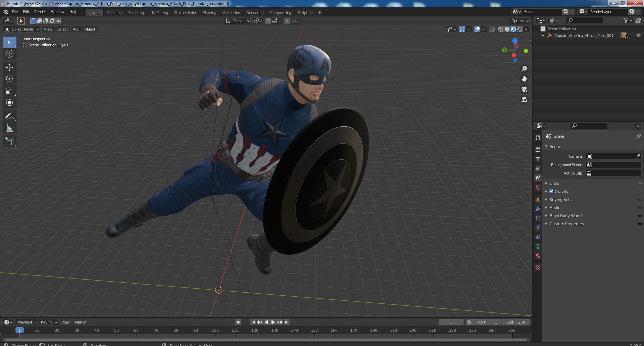Switch to the Shading workspace tab
Image resolution: width=644 pixels, height=346 pixels.
209,13
